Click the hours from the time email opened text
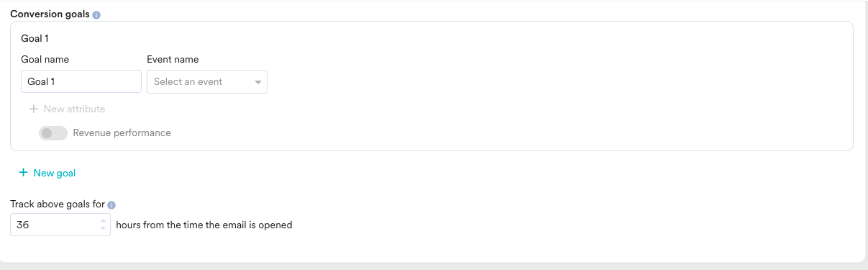868x270 pixels. pyautogui.click(x=204, y=225)
